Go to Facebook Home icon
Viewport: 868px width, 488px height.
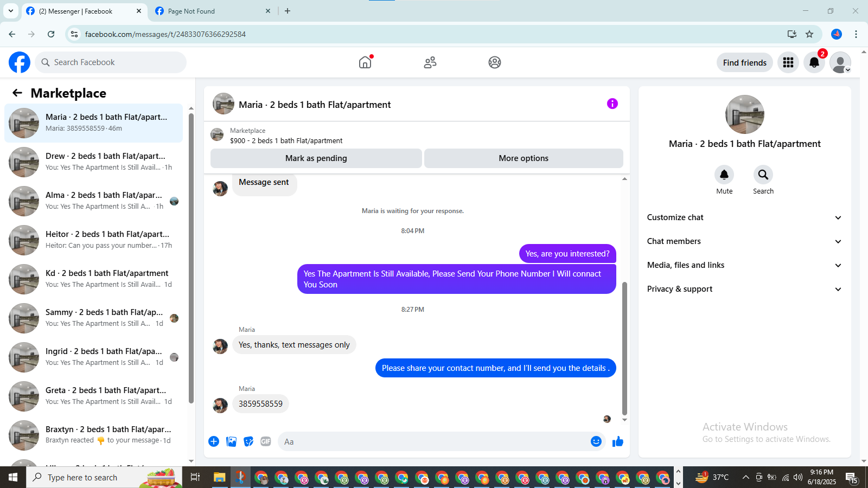(365, 62)
